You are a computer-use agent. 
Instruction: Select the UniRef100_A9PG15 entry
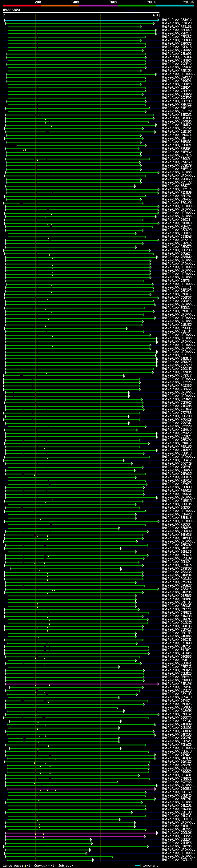point(177,47)
